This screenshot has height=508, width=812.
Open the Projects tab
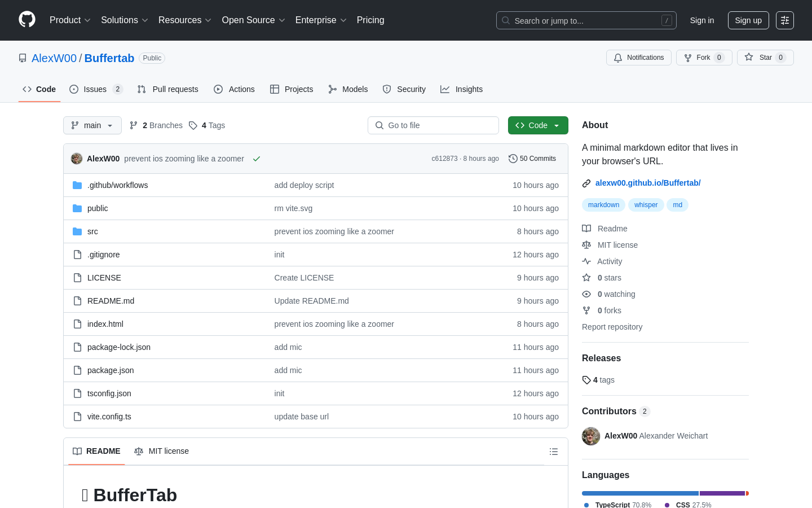coord(292,89)
